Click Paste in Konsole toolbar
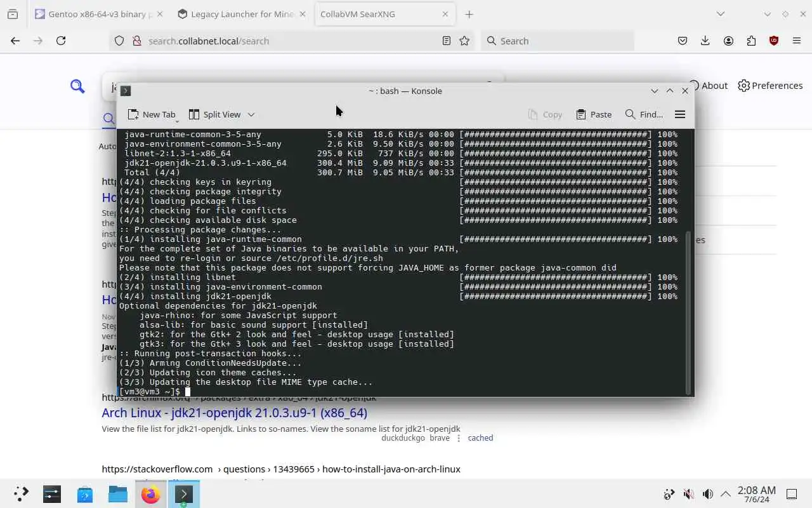The image size is (812, 508). [594, 114]
